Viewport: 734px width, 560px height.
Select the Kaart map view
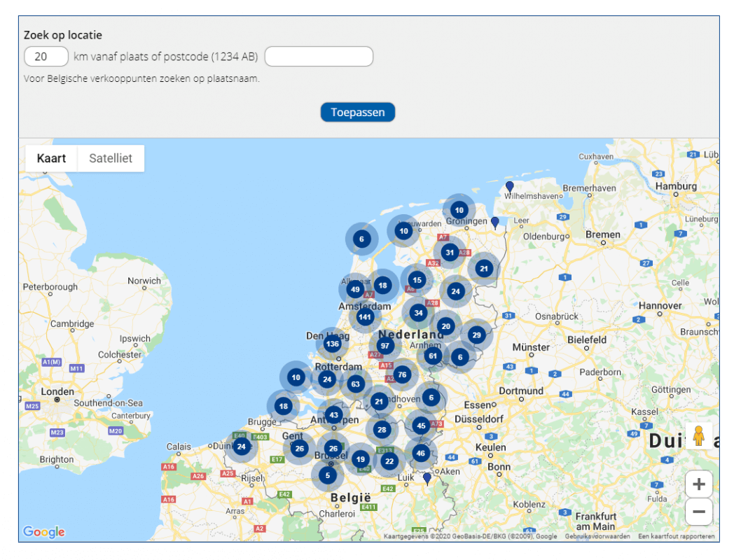coord(51,158)
